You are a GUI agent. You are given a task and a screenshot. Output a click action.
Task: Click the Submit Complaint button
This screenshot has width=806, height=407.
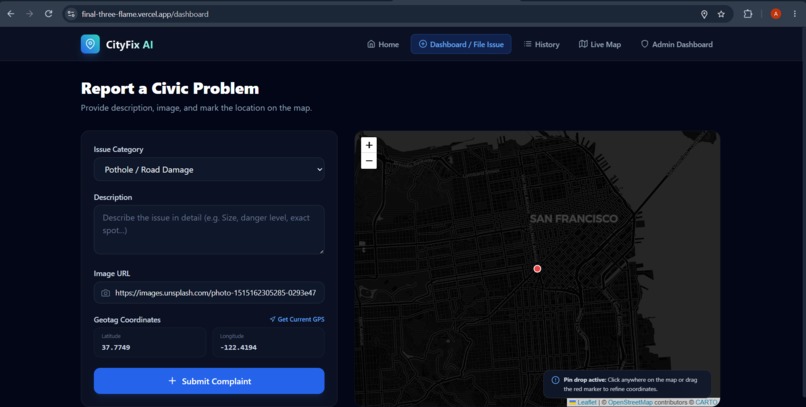click(x=209, y=381)
